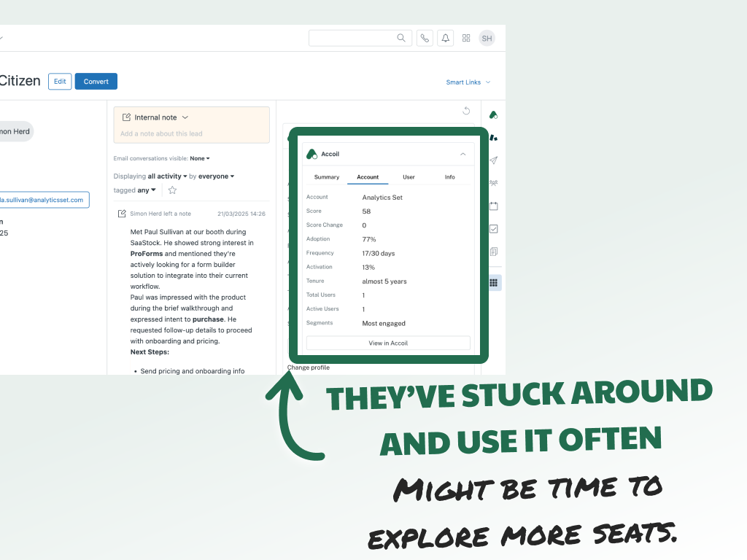Click the refresh arrow above the widget
This screenshot has width=747, height=560.
coord(467,111)
